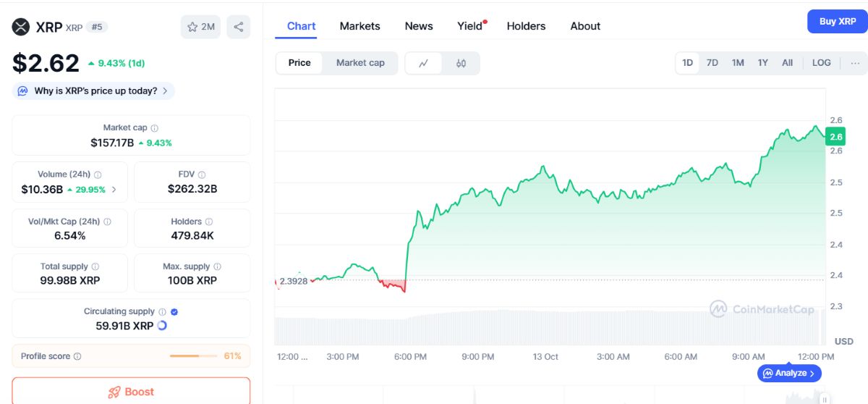Viewport: 868px width, 404px height.
Task: Click the 6:00 PM time axis label
Action: [410, 357]
